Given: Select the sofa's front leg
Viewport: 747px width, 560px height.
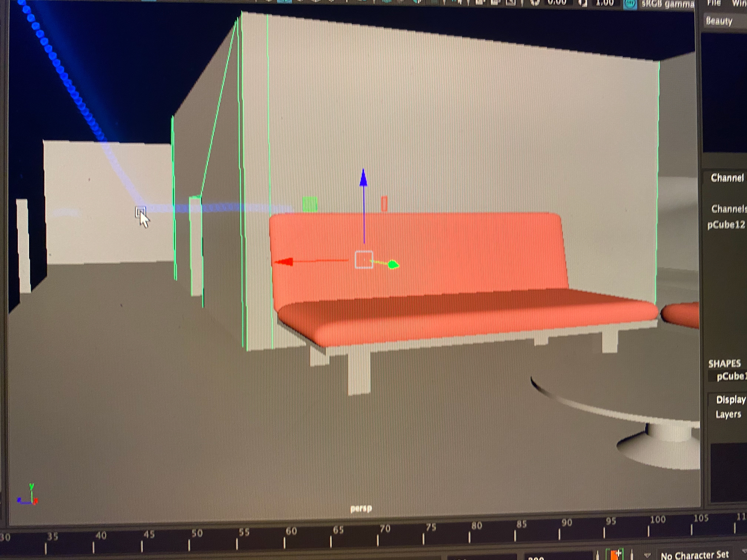Looking at the screenshot, I should (x=359, y=373).
